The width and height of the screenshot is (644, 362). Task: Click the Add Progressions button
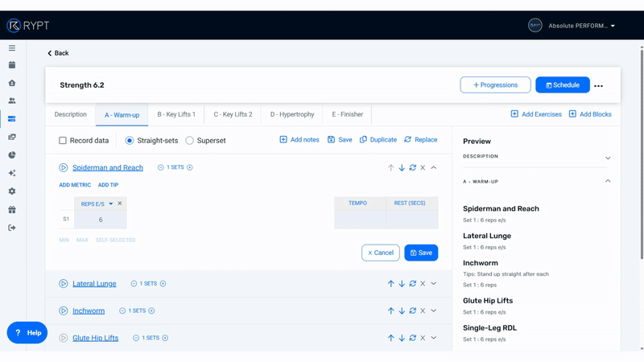(495, 85)
